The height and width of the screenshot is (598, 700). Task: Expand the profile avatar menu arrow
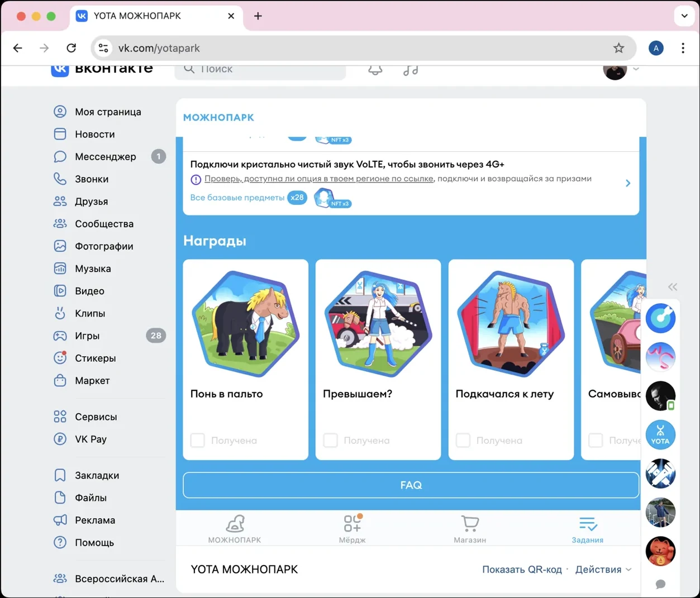click(x=636, y=70)
